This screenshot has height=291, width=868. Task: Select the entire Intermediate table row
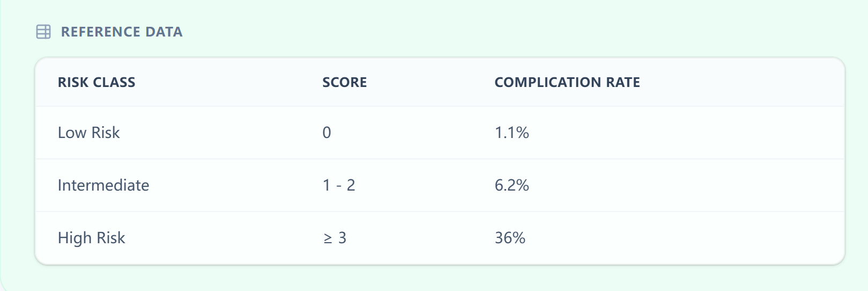click(x=670, y=185)
